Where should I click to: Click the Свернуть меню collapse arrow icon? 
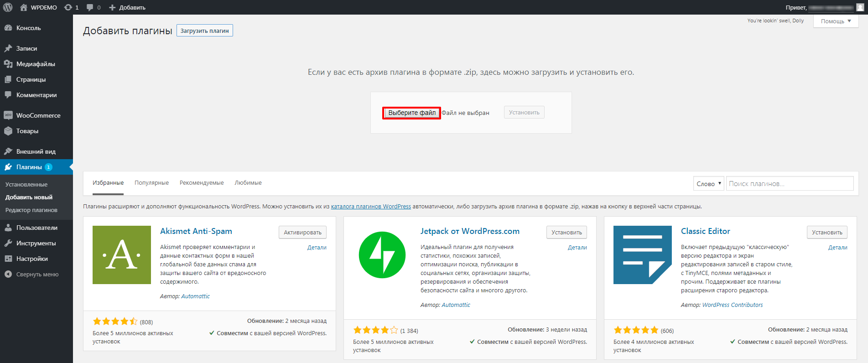8,274
